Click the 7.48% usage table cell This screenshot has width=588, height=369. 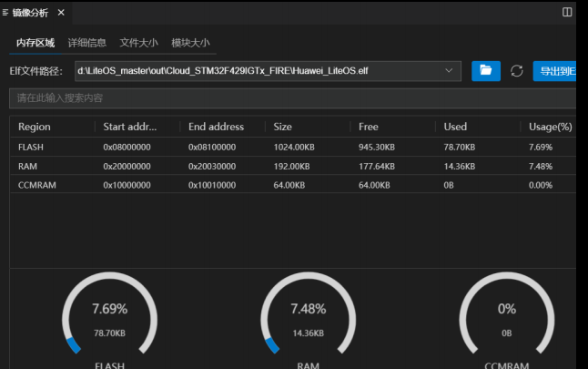pos(541,167)
